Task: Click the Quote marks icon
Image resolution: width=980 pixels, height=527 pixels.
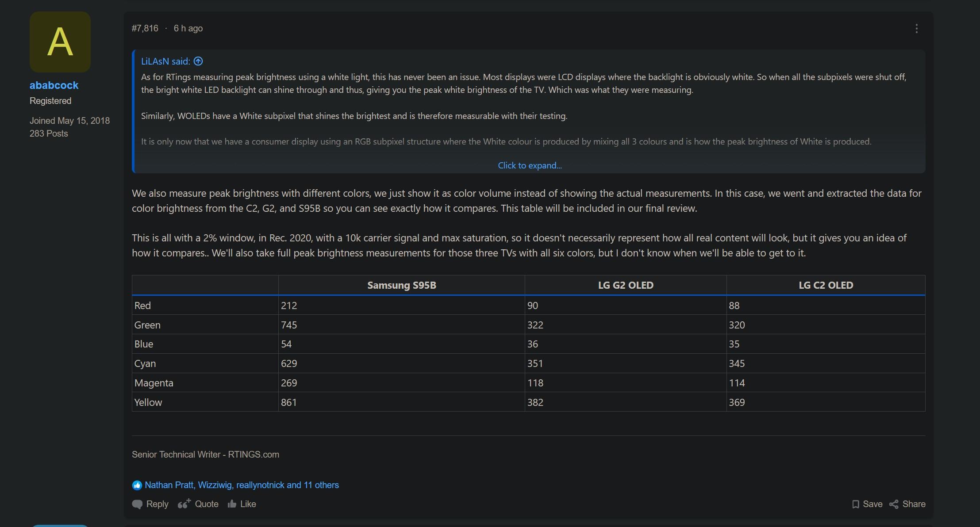Action: click(x=184, y=504)
